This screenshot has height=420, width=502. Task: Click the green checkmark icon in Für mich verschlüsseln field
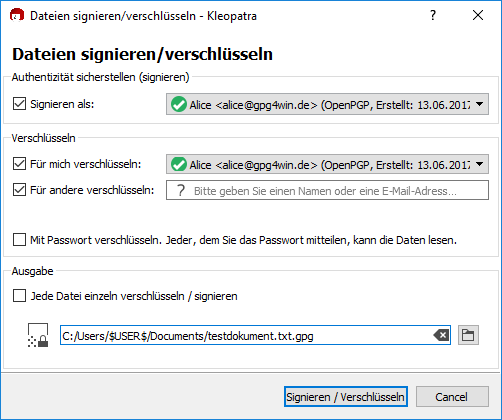179,164
